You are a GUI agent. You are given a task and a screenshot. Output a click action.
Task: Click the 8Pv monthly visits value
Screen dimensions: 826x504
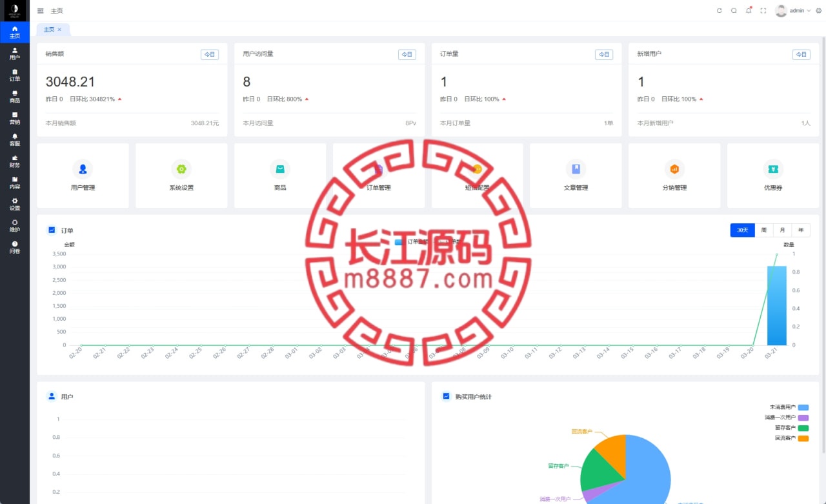(411, 123)
